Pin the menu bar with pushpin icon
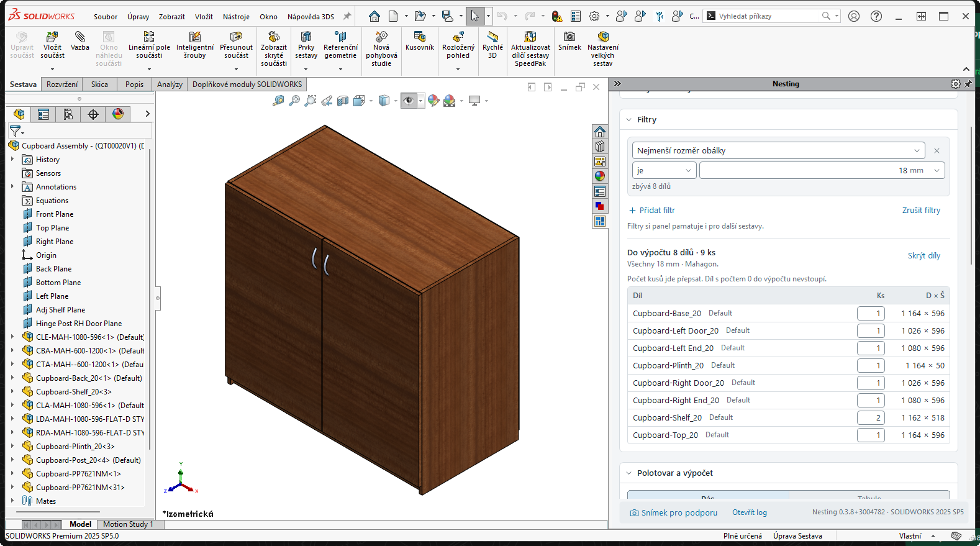This screenshot has width=980, height=546. click(347, 16)
